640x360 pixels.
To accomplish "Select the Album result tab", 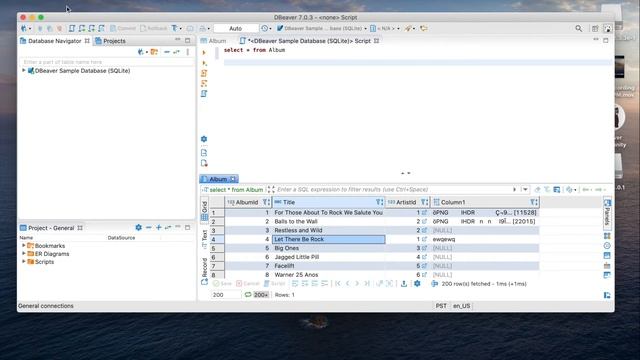I will 219,179.
